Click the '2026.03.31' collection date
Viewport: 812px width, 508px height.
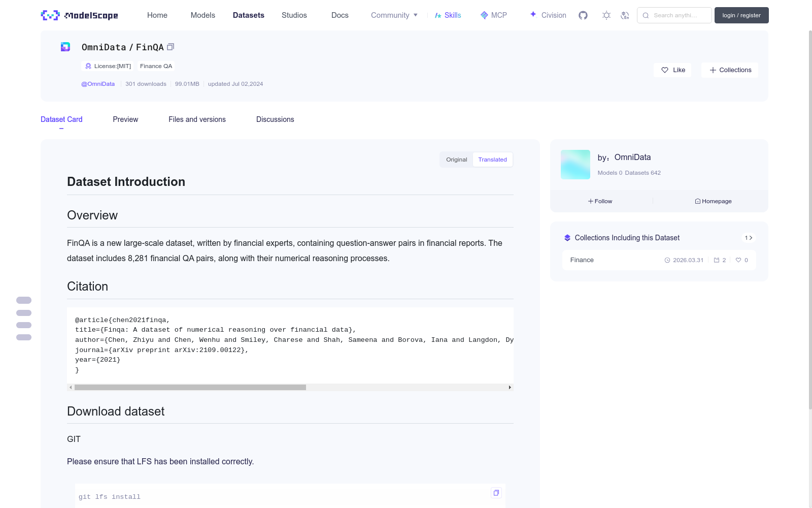click(688, 260)
